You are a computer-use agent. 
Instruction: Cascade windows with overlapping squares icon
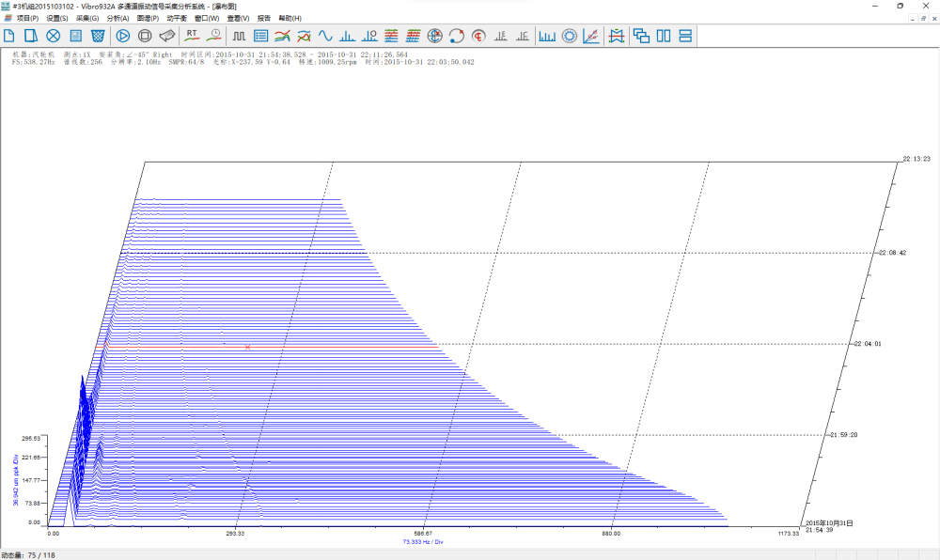click(641, 36)
